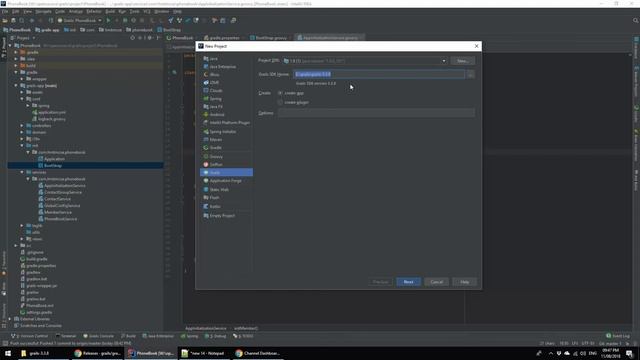Open the VCS menu
The image size is (640, 360).
pos(147,11)
